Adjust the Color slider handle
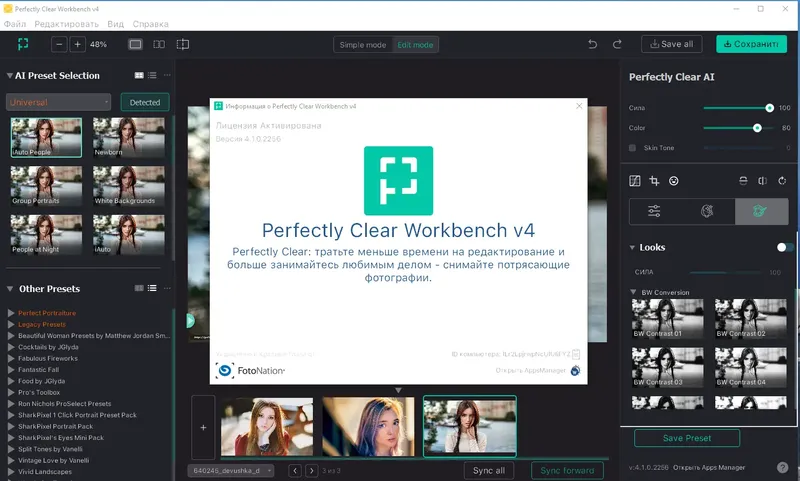This screenshot has width=800, height=481. click(757, 128)
